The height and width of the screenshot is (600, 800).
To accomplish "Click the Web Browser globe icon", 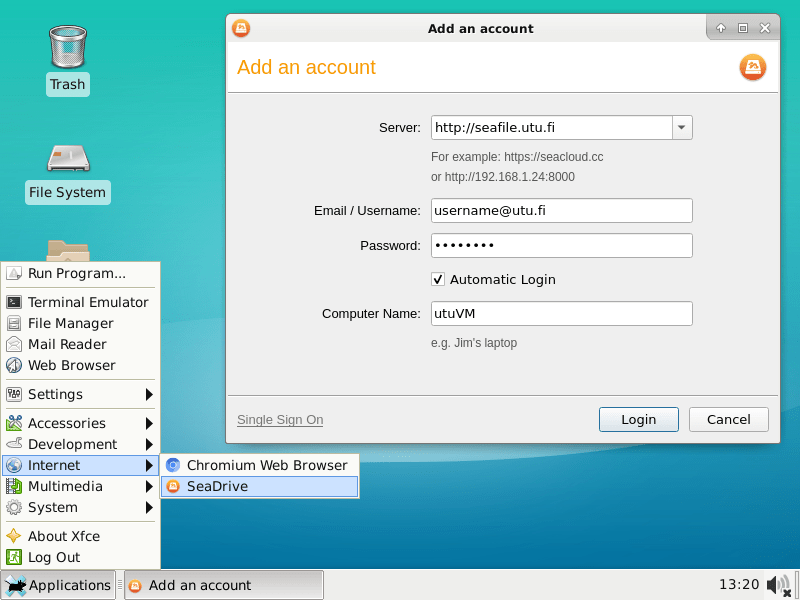I will (x=14, y=365).
